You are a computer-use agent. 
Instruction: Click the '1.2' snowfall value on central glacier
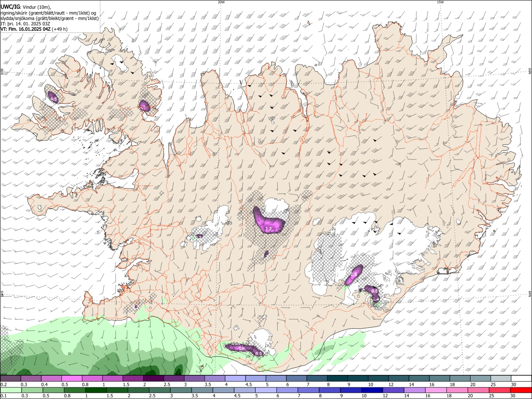point(268,229)
